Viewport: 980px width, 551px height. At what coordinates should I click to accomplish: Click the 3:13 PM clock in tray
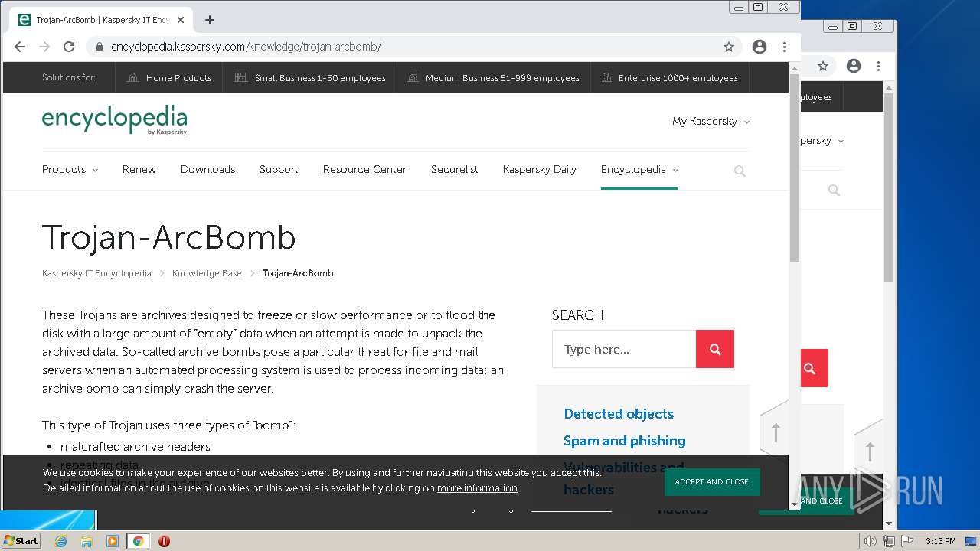(940, 541)
